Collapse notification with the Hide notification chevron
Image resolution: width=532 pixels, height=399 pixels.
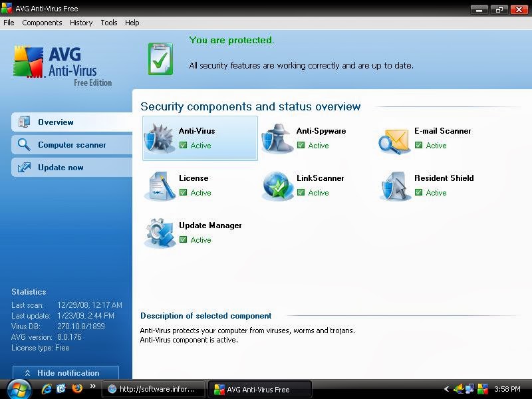tap(27, 373)
